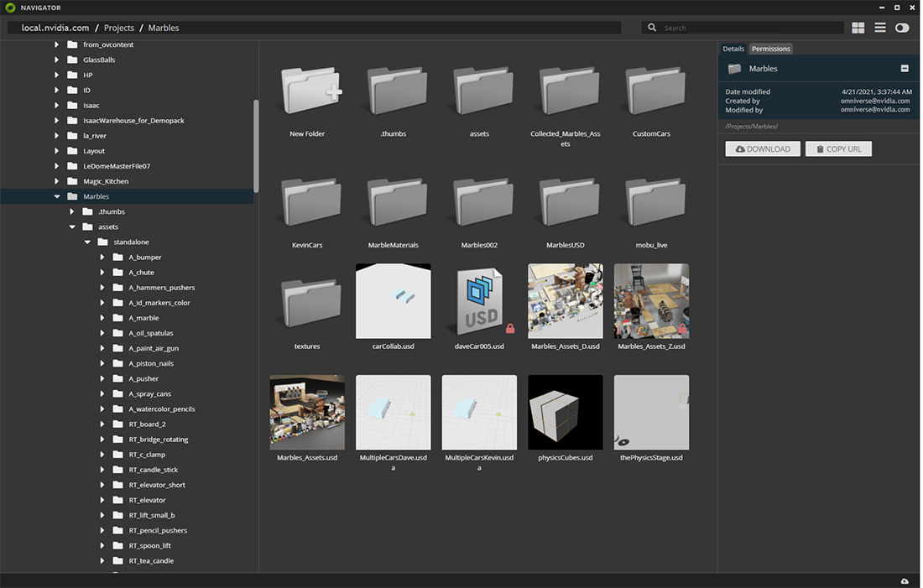The width and height of the screenshot is (923, 588).
Task: Select IsaacWarehouse_for_Demopack in tree
Action: point(133,121)
